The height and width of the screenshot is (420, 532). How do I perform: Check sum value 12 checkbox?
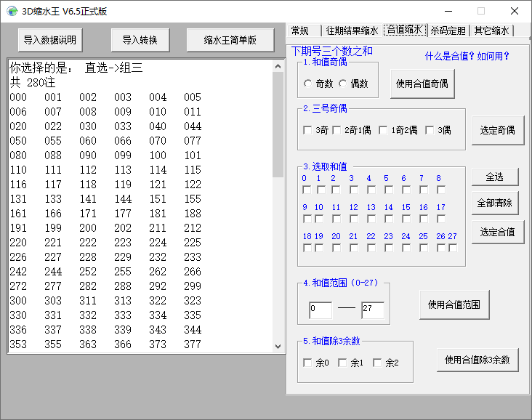pyautogui.click(x=354, y=219)
